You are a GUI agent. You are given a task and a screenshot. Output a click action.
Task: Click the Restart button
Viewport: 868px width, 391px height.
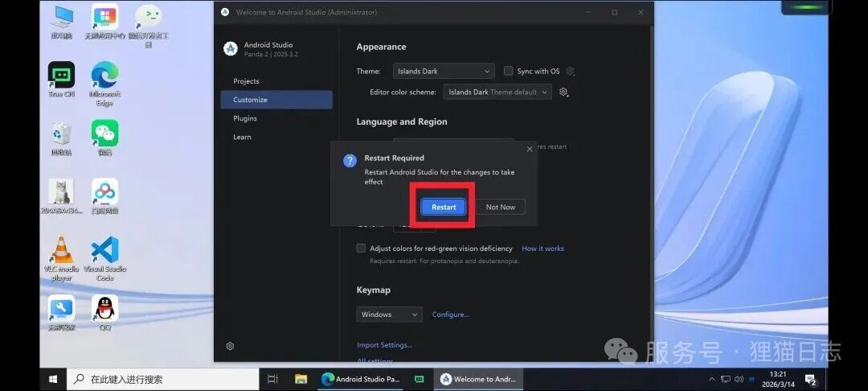pyautogui.click(x=444, y=207)
